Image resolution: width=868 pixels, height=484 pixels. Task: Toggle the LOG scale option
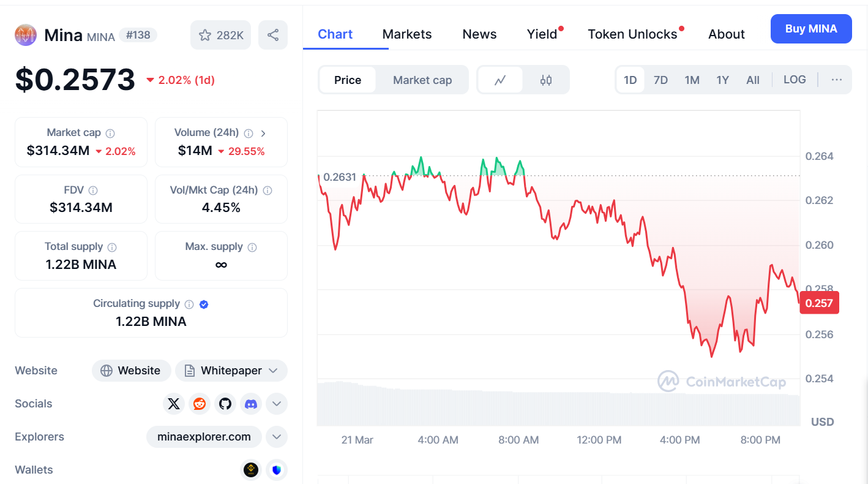tap(795, 80)
